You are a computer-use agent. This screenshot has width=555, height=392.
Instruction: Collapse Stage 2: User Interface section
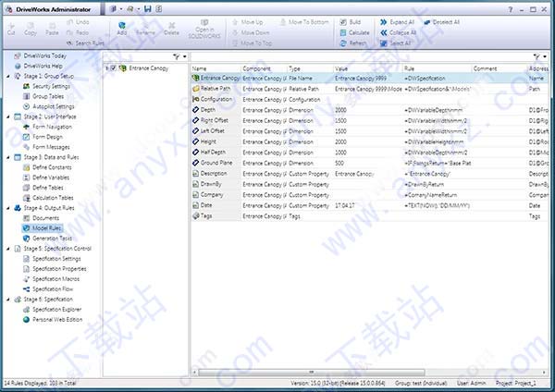8,116
